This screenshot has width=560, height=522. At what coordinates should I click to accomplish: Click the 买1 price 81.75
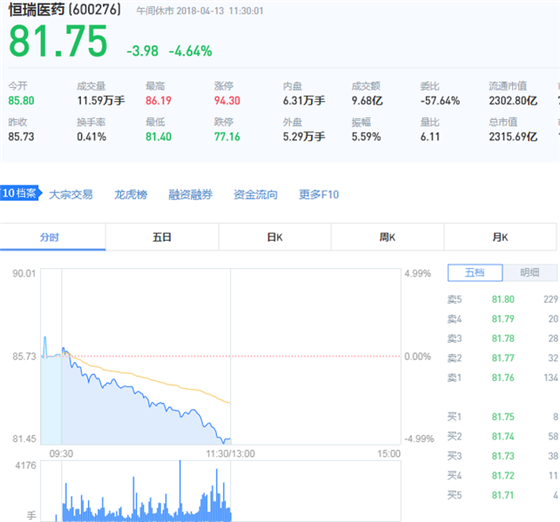(503, 417)
